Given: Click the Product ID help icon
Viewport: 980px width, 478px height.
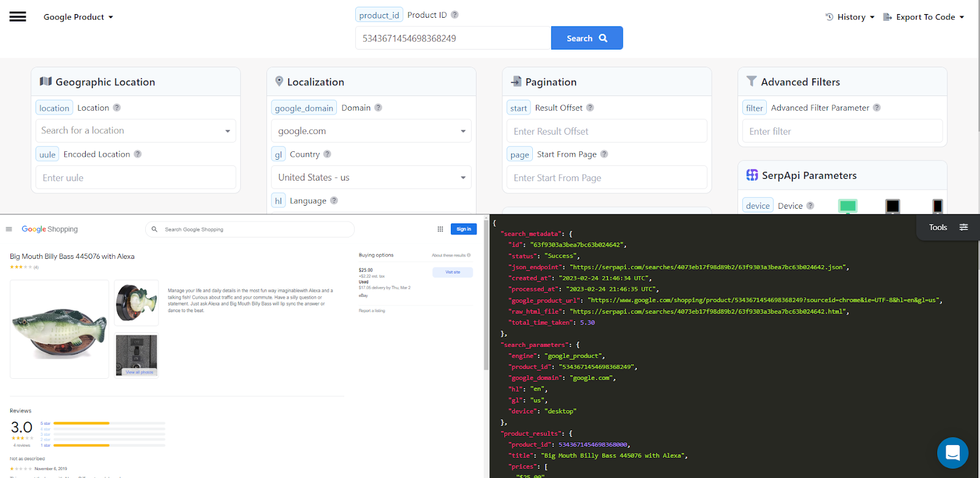Looking at the screenshot, I should [454, 15].
